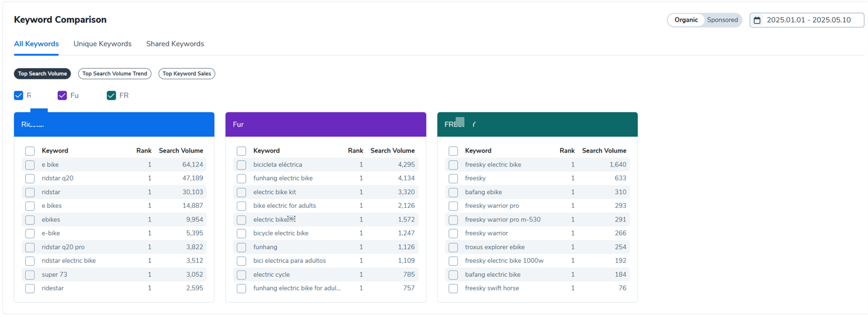The width and height of the screenshot is (868, 317).
Task: Select Top Search Volume Trend filter
Action: point(114,74)
